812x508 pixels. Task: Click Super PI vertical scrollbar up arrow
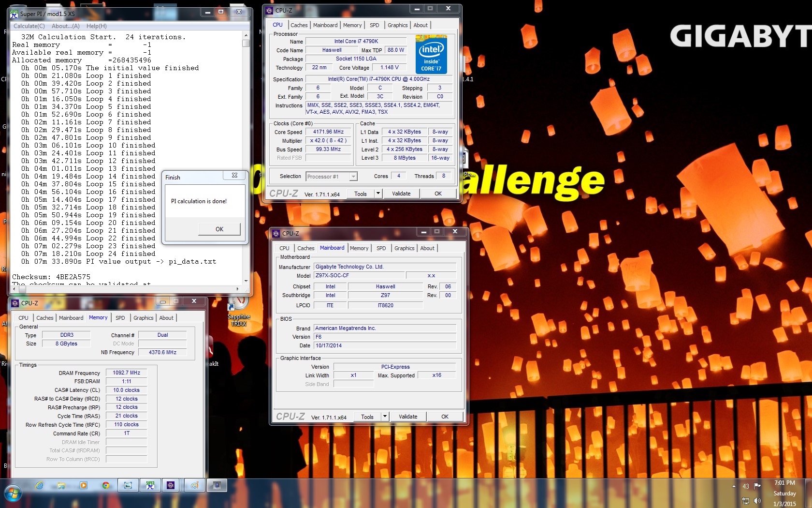click(x=246, y=35)
